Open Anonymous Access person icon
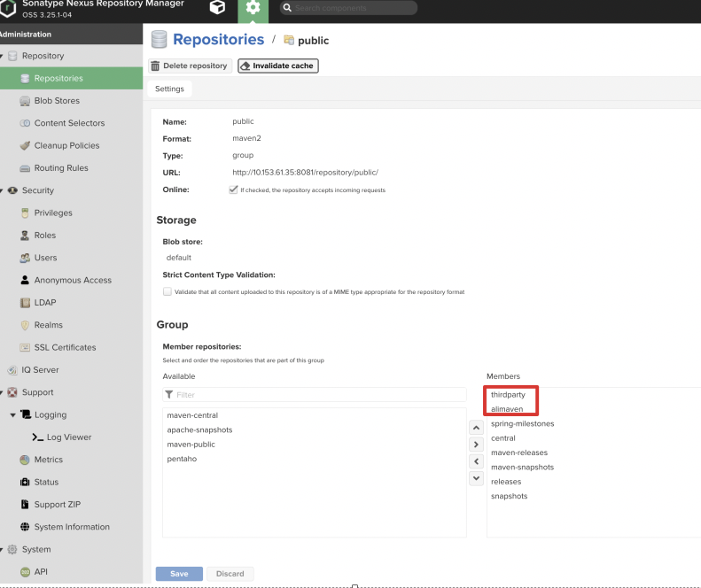 25,280
